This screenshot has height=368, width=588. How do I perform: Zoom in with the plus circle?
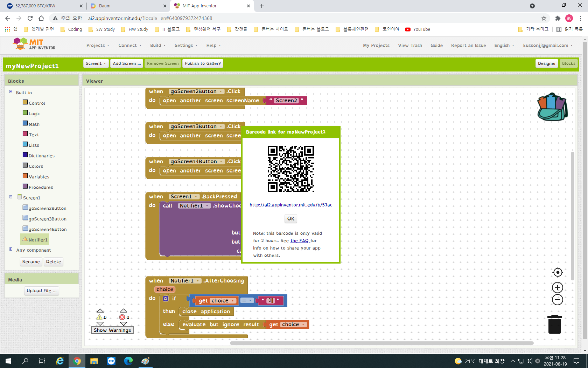coord(558,288)
